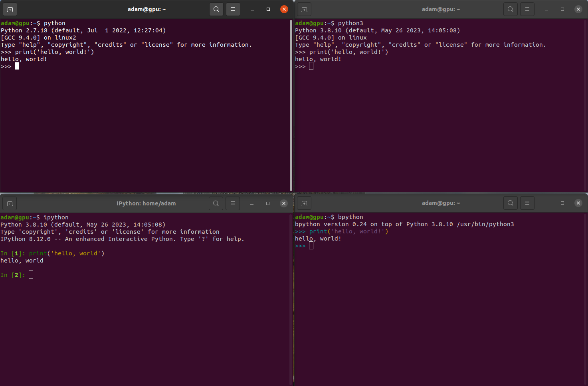This screenshot has width=588, height=386.
Task: Click the 'IPython: home/adam' title bar
Action: (146, 203)
